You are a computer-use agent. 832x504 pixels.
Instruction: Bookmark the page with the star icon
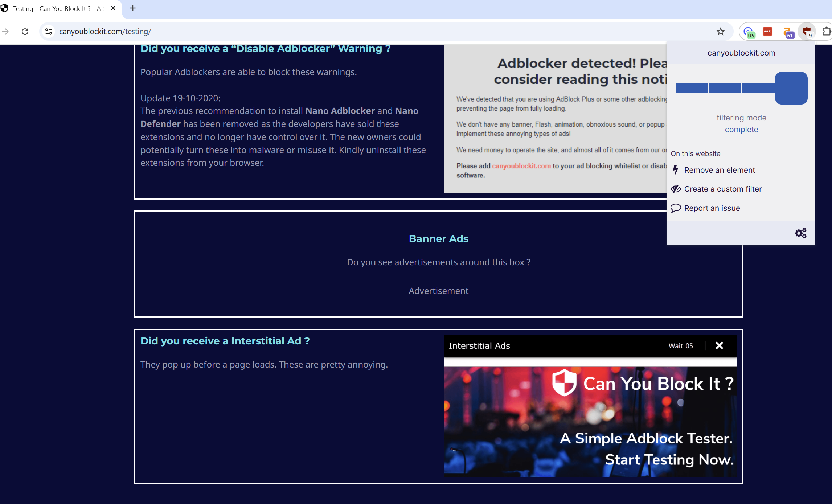721,32
